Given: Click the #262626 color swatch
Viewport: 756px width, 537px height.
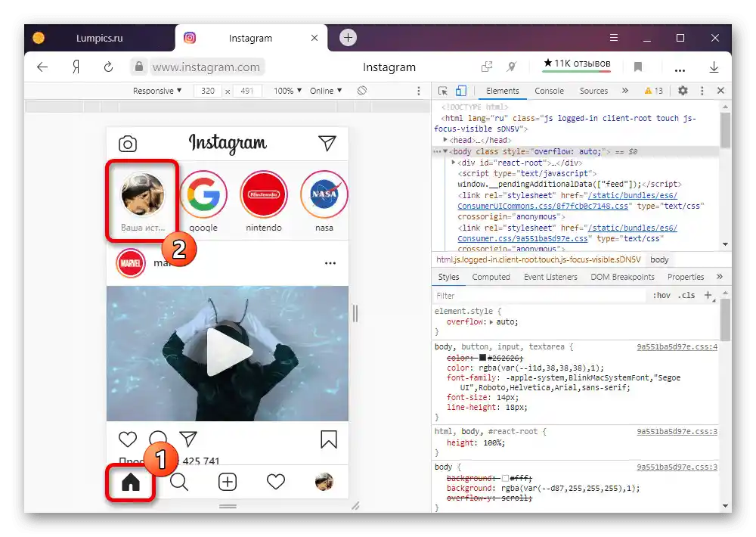Looking at the screenshot, I should pos(482,358).
